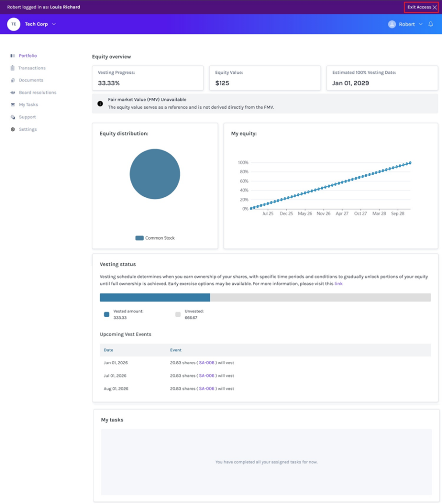Expand the Tech Corp company dropdown
This screenshot has width=442, height=504.
(54, 24)
